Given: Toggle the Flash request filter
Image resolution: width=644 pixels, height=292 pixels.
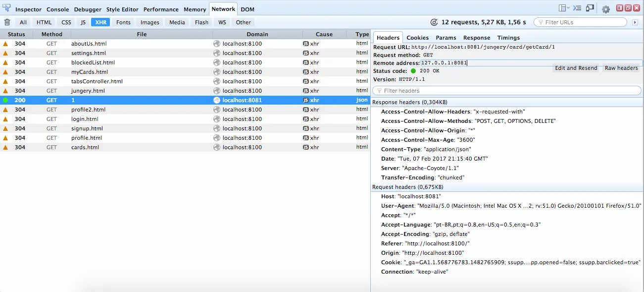Looking at the screenshot, I should click(201, 22).
